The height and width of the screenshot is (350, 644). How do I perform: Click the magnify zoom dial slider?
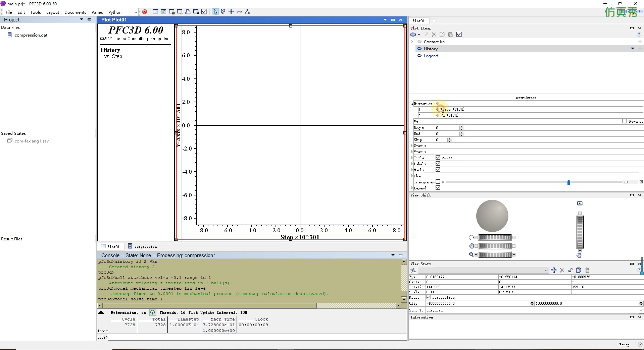click(x=495, y=255)
